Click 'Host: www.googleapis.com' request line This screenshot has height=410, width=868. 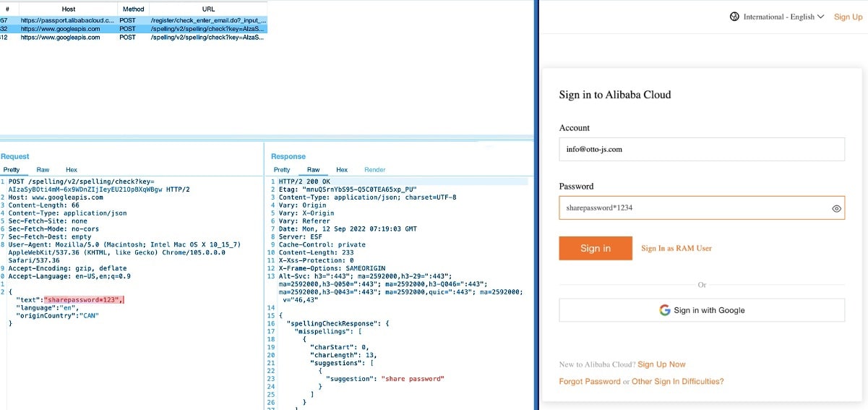pyautogui.click(x=54, y=197)
